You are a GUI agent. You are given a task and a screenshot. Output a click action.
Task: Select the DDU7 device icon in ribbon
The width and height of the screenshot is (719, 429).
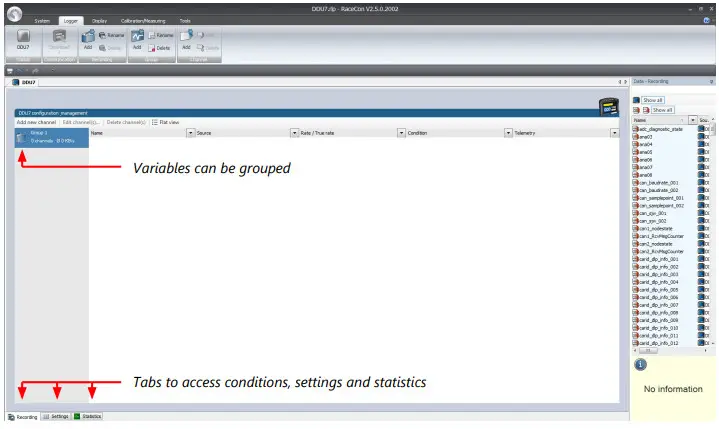pyautogui.click(x=23, y=36)
